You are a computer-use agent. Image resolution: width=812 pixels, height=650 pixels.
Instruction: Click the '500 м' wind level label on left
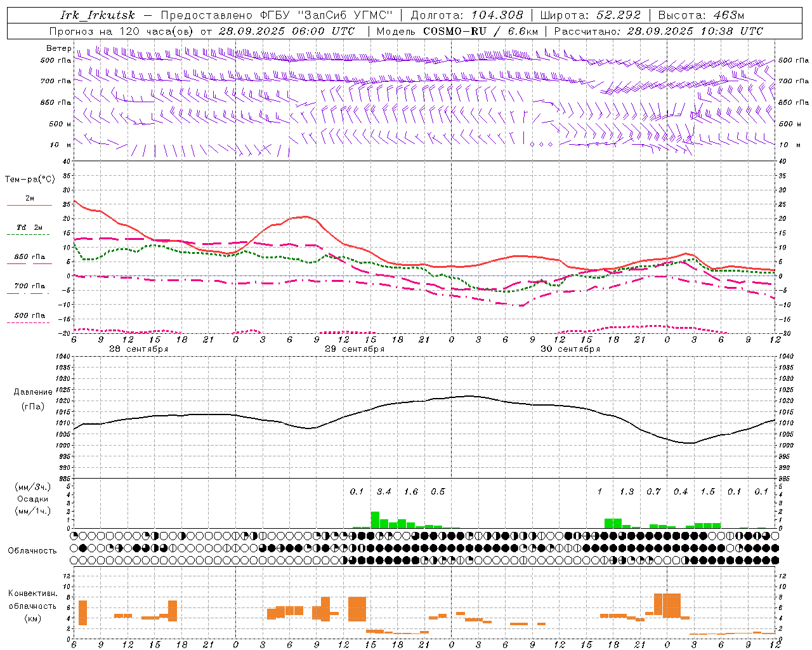pos(60,124)
